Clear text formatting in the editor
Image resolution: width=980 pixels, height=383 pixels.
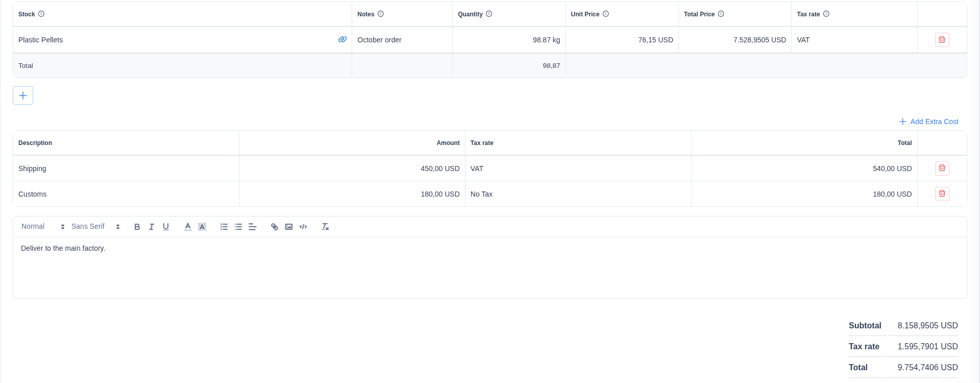[325, 227]
